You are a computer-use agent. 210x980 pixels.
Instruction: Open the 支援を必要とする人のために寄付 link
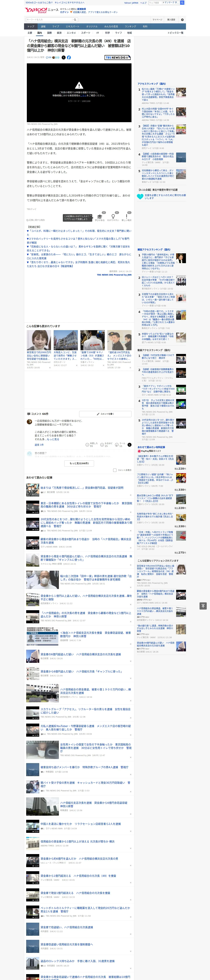(x=165, y=196)
